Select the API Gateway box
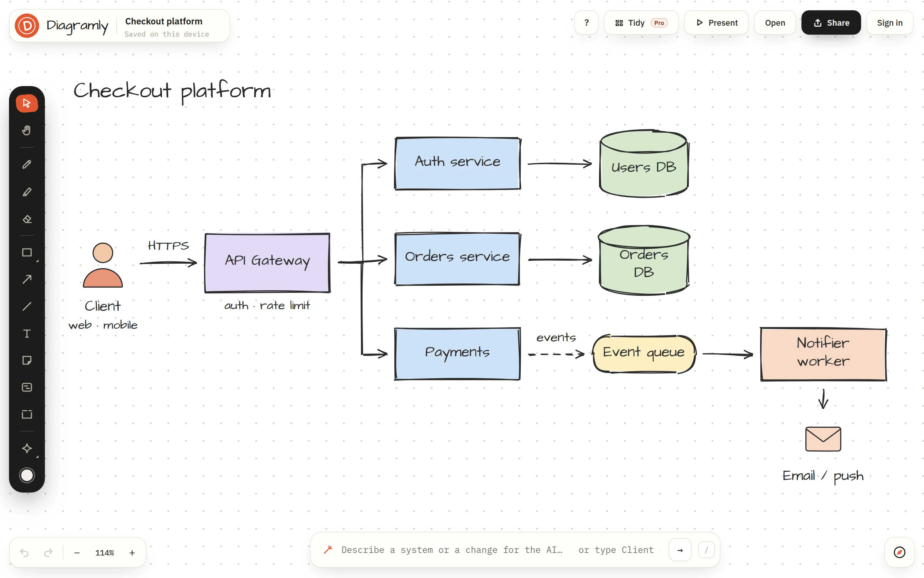924x578 pixels. [x=267, y=263]
